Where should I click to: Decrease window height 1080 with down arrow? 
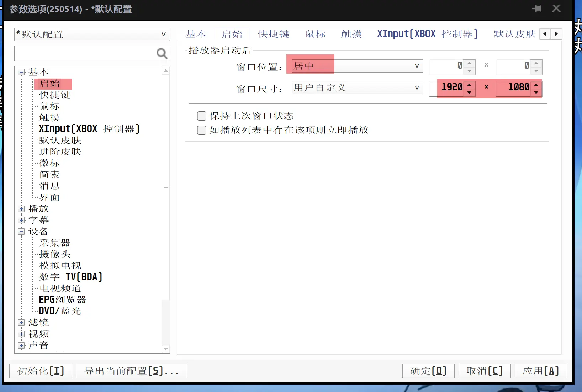tap(536, 92)
